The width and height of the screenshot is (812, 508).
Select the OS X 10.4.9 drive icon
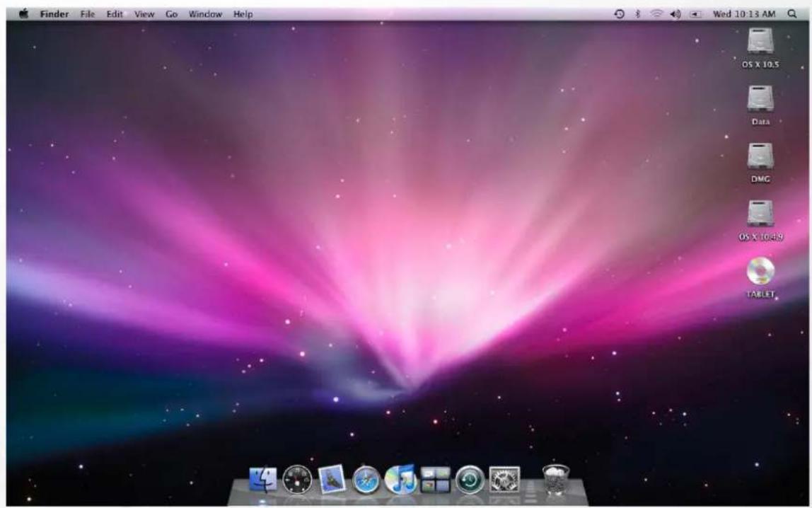[x=760, y=214]
